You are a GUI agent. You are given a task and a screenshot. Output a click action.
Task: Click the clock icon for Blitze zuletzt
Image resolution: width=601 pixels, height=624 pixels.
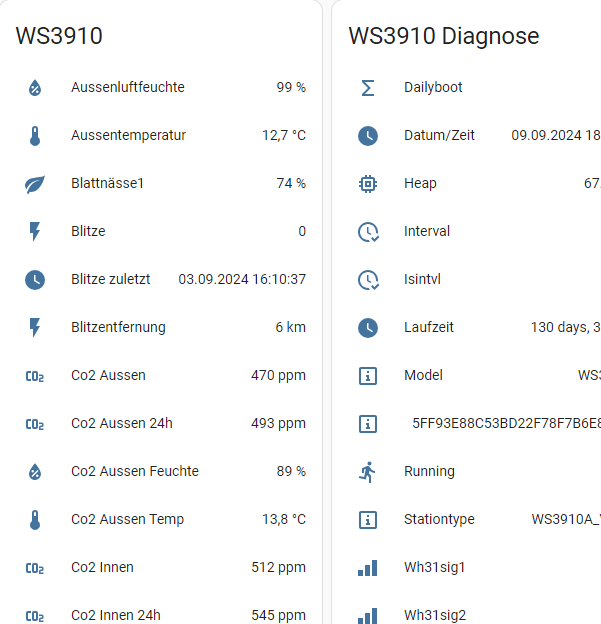(35, 280)
